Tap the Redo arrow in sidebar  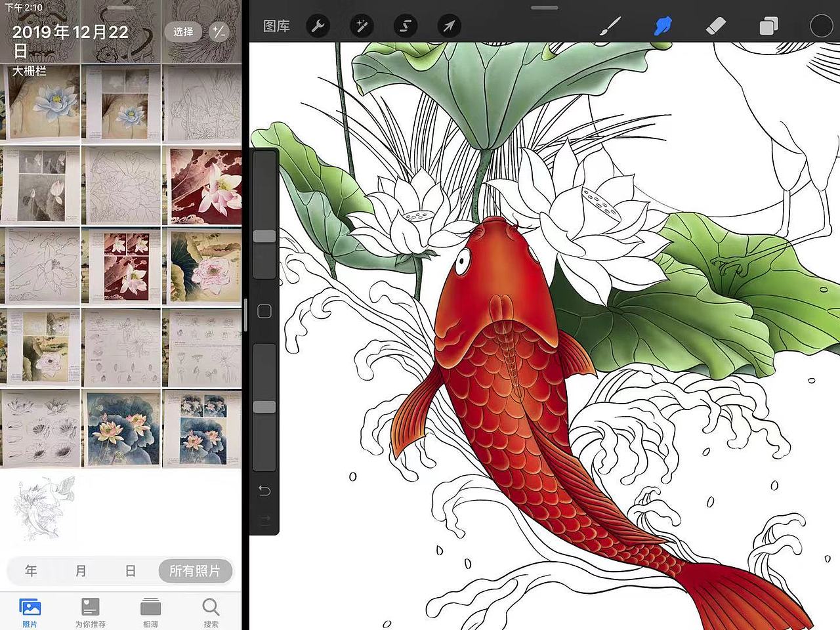pos(264,520)
